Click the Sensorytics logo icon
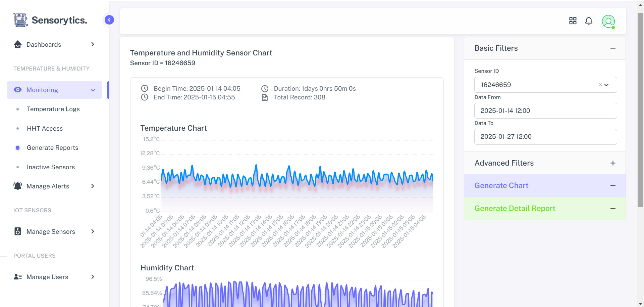This screenshot has height=307, width=644. point(21,20)
